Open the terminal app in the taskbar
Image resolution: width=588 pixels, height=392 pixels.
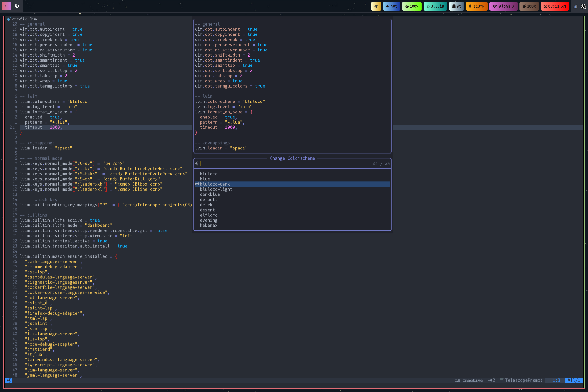[x=6, y=6]
